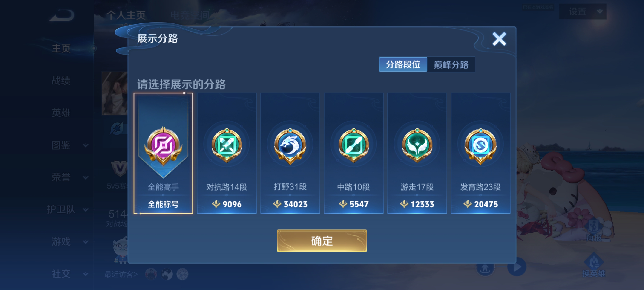The image size is (644, 290).
Task: Go back with the return arrow icon
Action: [x=62, y=15]
